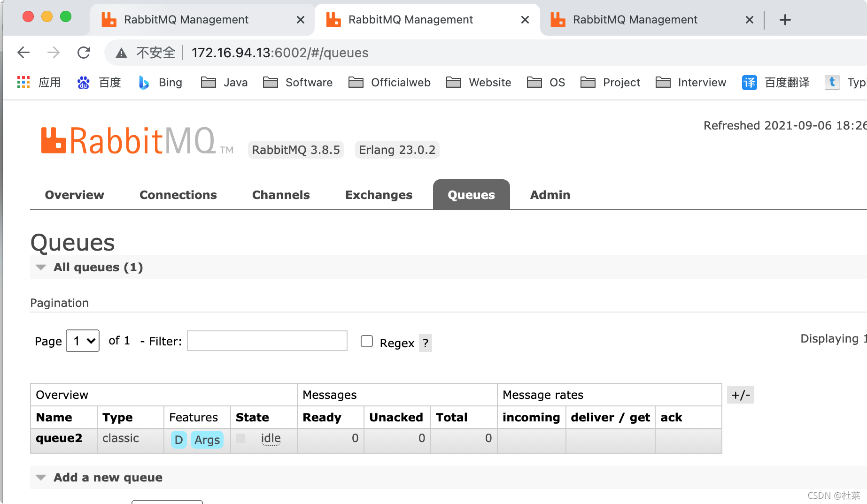Viewport: 867px width, 504px height.
Task: Go to the Connections tab
Action: (178, 195)
